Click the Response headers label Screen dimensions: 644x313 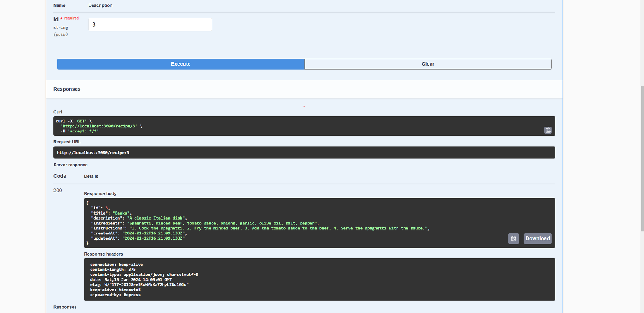point(103,254)
